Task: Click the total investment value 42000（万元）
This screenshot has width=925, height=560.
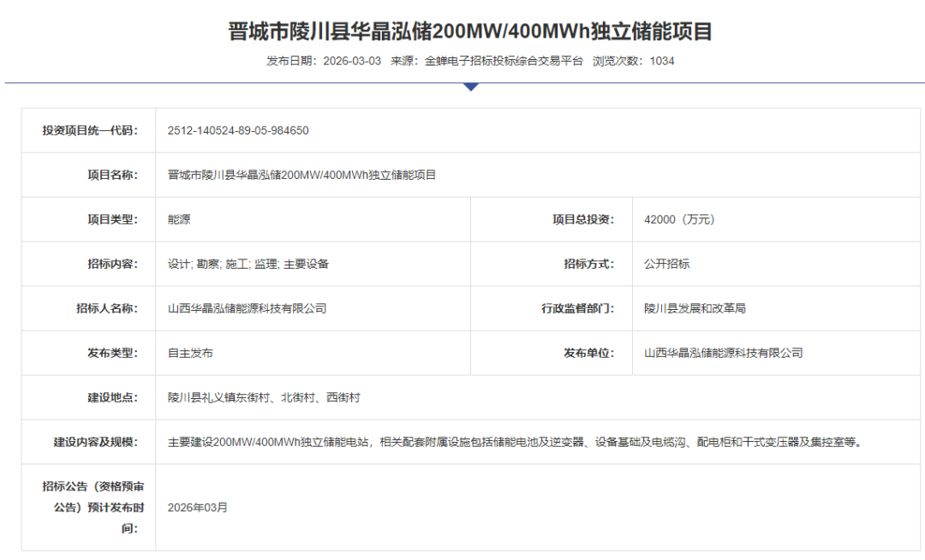Action: (679, 220)
